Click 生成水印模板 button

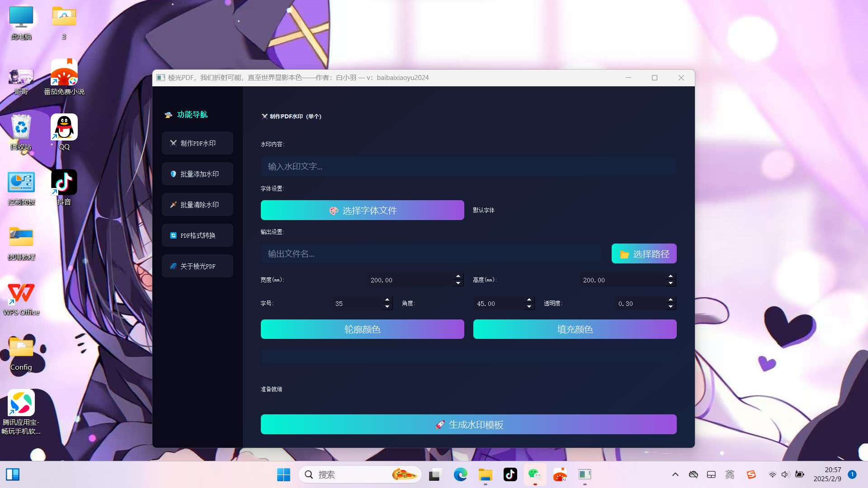[468, 424]
